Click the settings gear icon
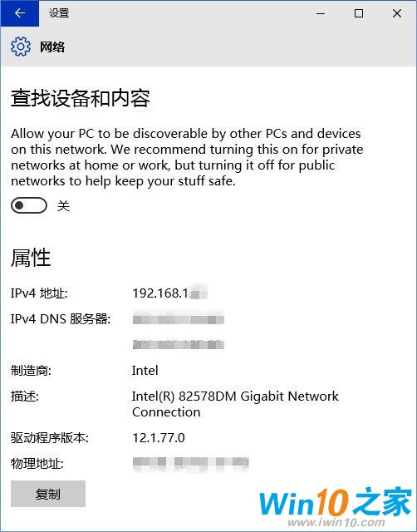Image resolution: width=417 pixels, height=532 pixels. point(21,47)
